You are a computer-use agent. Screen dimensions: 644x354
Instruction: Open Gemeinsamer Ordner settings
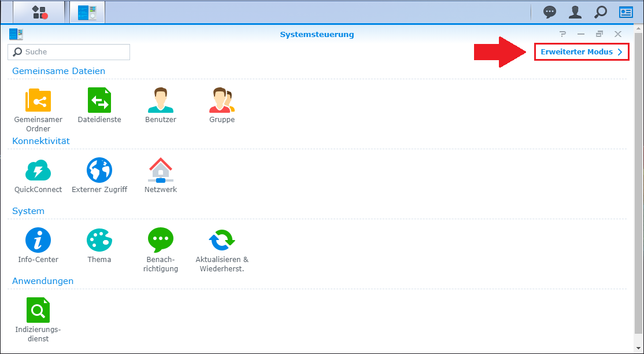[x=38, y=101]
